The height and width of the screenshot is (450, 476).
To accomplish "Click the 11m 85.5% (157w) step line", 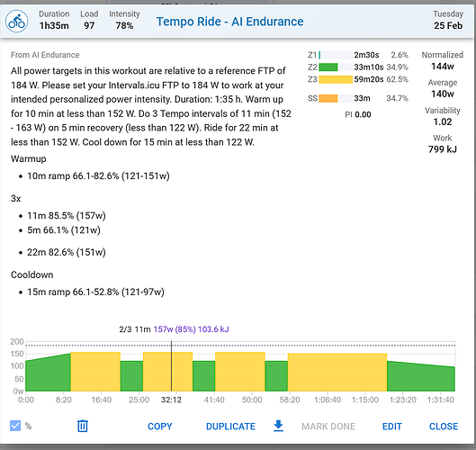I will pyautogui.click(x=67, y=216).
